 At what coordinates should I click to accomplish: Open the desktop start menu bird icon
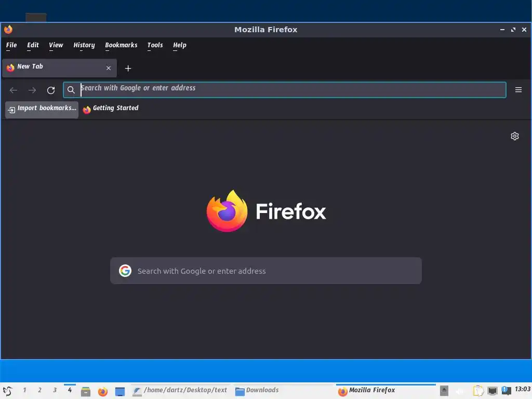pos(8,391)
